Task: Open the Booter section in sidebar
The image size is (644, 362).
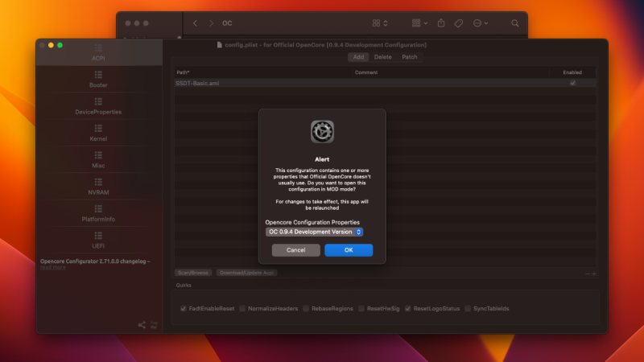Action: [x=98, y=79]
